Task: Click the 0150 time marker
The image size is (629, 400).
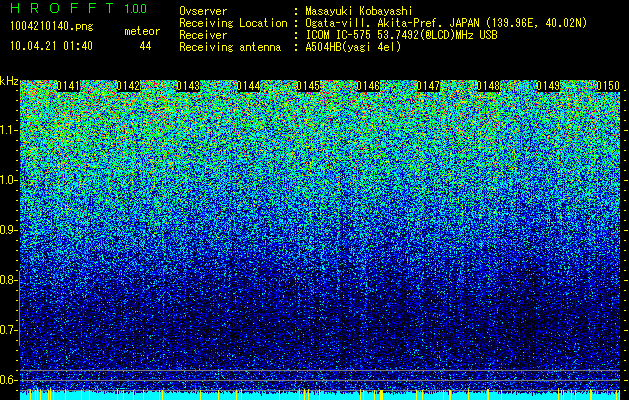Action: coord(608,86)
